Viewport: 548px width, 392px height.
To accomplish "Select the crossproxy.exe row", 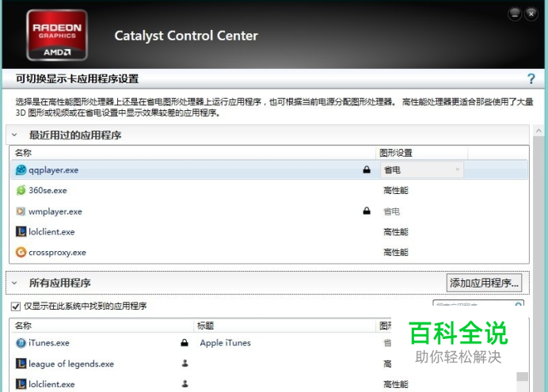I will pos(269,252).
